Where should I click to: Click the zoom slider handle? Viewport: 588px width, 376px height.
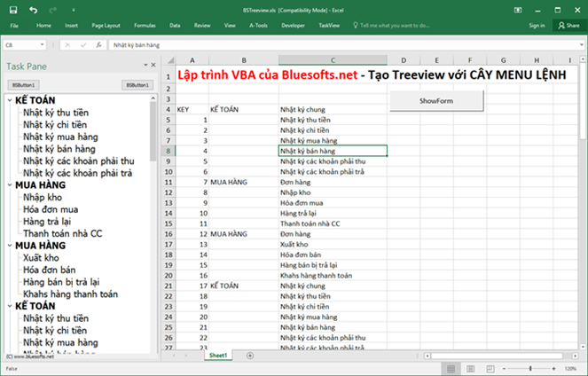530,369
